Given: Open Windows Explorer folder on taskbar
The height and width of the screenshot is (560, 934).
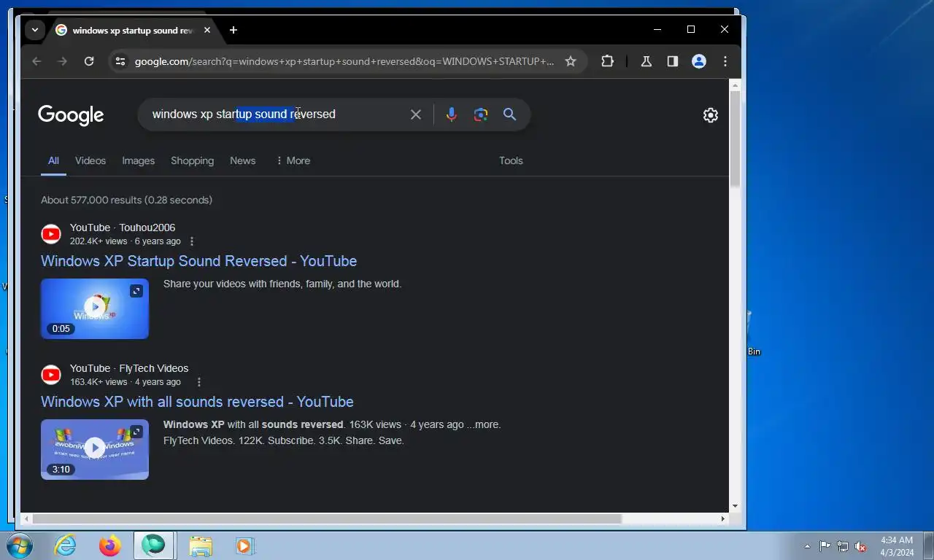Looking at the screenshot, I should (x=201, y=545).
